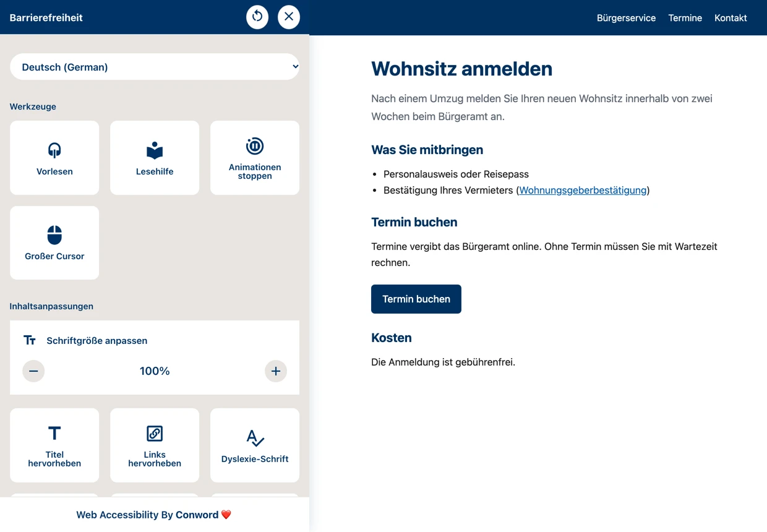Toggle the Lesehilfe reading aid
Viewport: 767px width, 532px height.
click(x=155, y=158)
